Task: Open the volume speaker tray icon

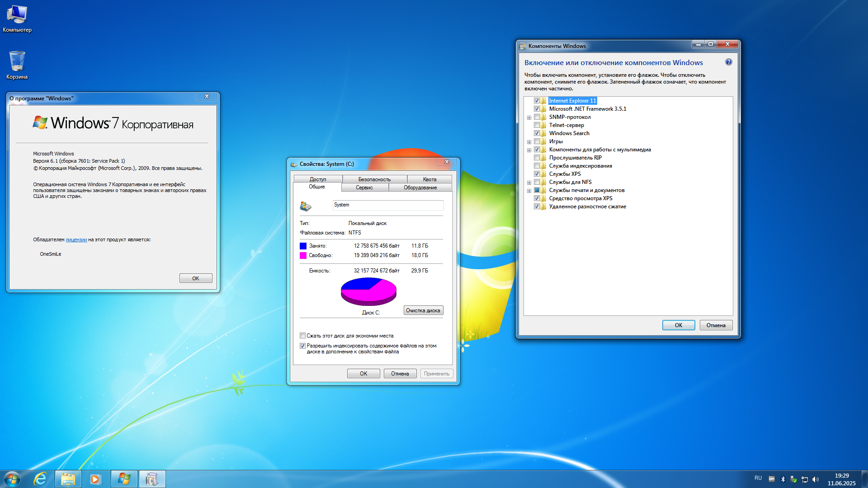Action: click(816, 479)
